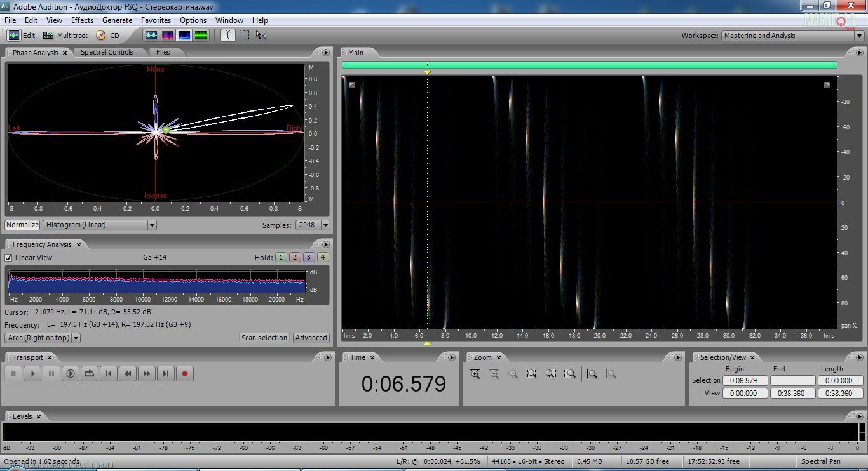Close the Zoom panel tab

click(499, 357)
